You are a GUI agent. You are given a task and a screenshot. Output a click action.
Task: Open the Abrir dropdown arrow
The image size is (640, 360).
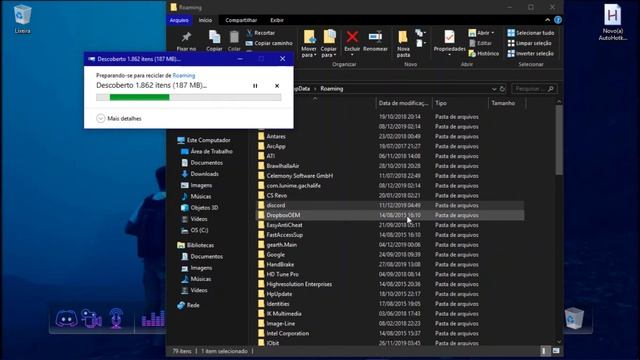point(493,33)
